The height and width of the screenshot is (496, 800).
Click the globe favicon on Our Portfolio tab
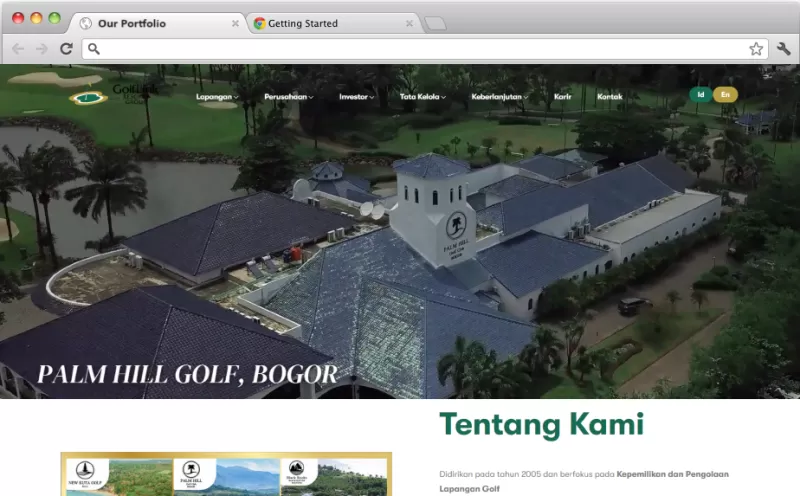[x=86, y=23]
